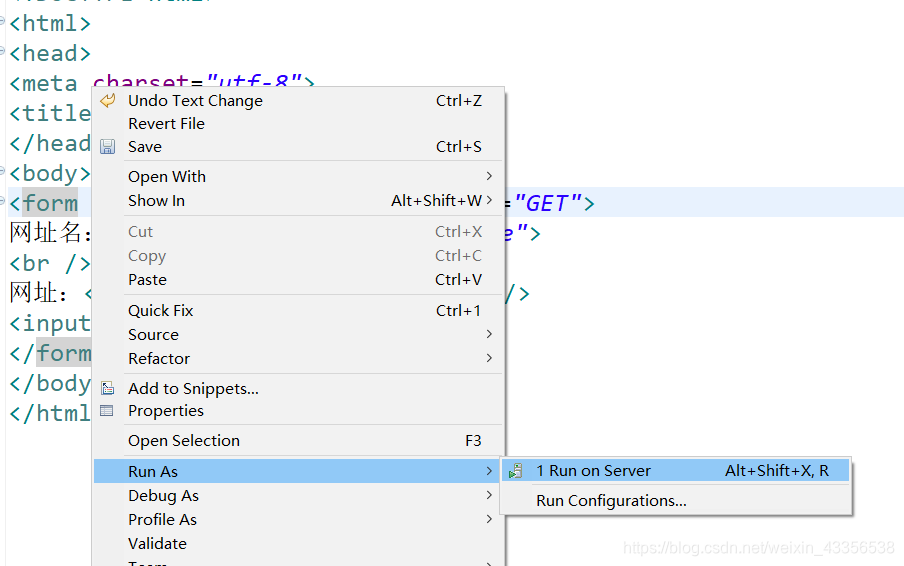904x566 pixels.
Task: Click the </form closing tag text
Action: 50,353
